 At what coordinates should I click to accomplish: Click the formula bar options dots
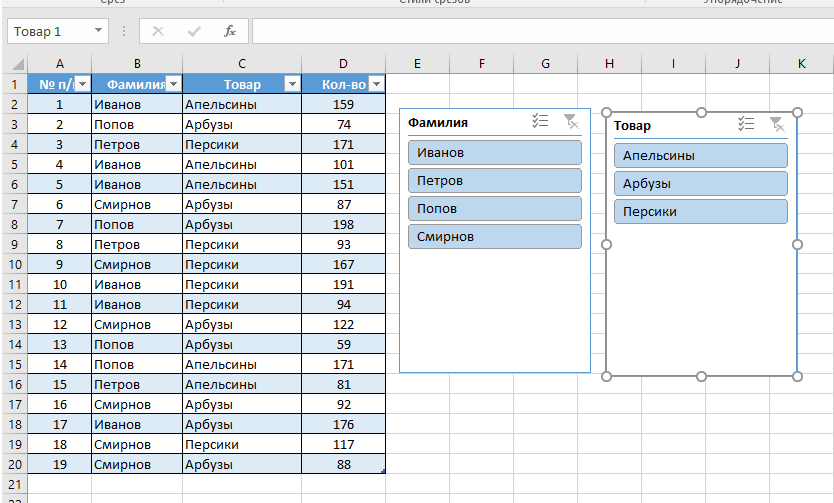124,31
